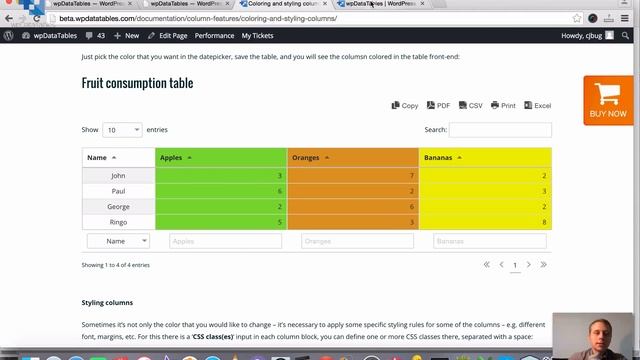Focus the table Search field
Screen dimensions: 640x360
pyautogui.click(x=500, y=130)
